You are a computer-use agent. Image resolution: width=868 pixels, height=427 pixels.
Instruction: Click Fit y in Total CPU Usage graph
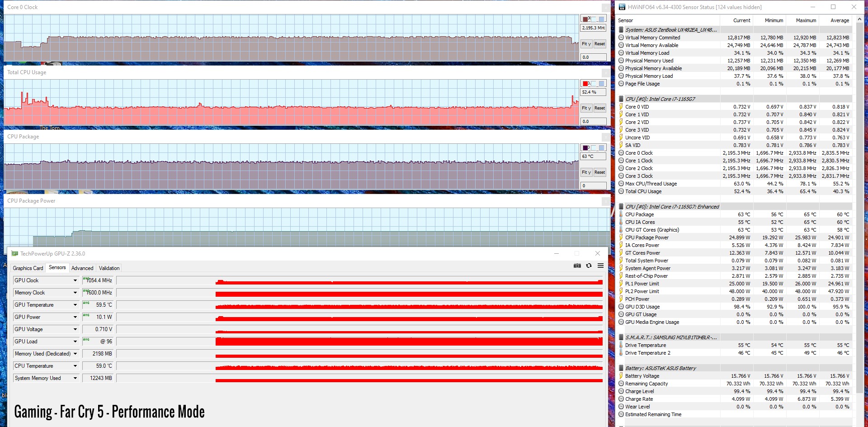[x=586, y=108]
